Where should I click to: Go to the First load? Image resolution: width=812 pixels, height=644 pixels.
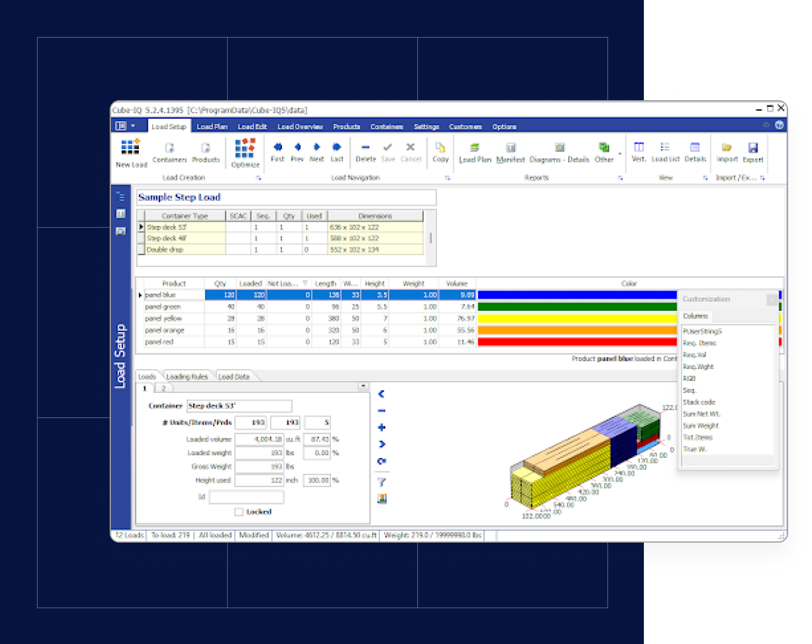pos(278,152)
